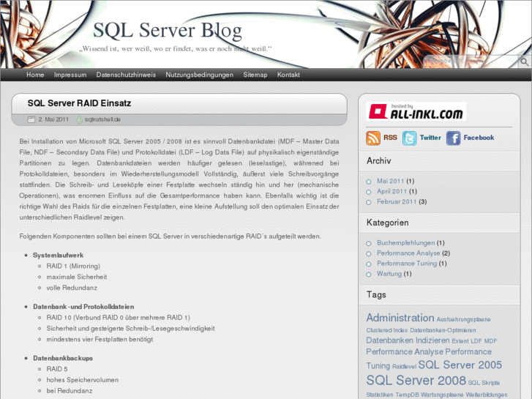This screenshot has height=399, width=532.
Task: Select the SQL Server 2005 tag
Action: pos(460,365)
